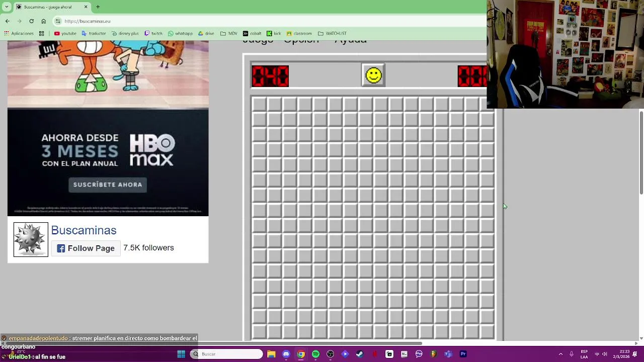This screenshot has width=644, height=362.
Task: Click the microphone tray icon
Action: point(572,354)
